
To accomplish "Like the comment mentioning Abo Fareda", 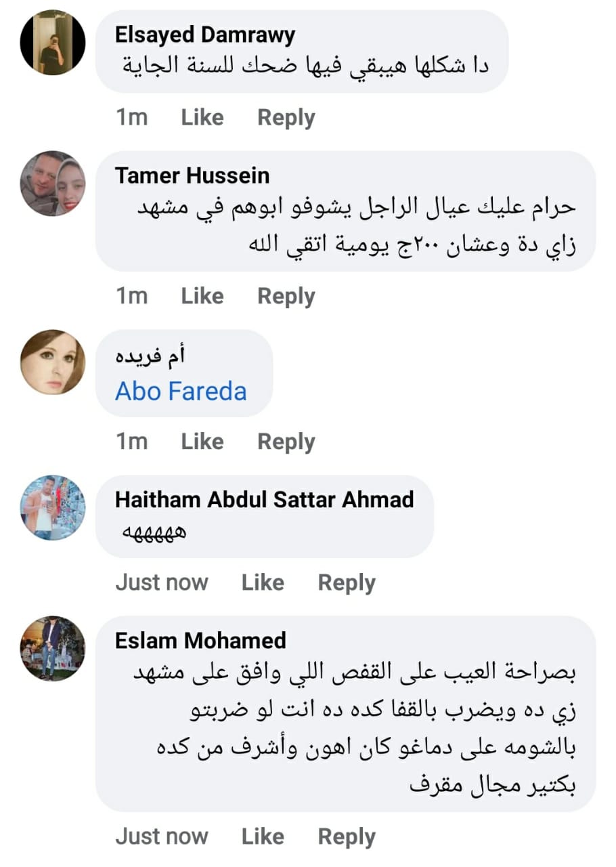I will point(202,442).
